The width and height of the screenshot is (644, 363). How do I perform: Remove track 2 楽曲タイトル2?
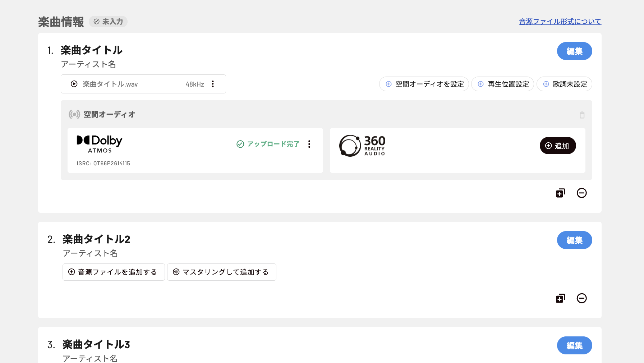(582, 298)
